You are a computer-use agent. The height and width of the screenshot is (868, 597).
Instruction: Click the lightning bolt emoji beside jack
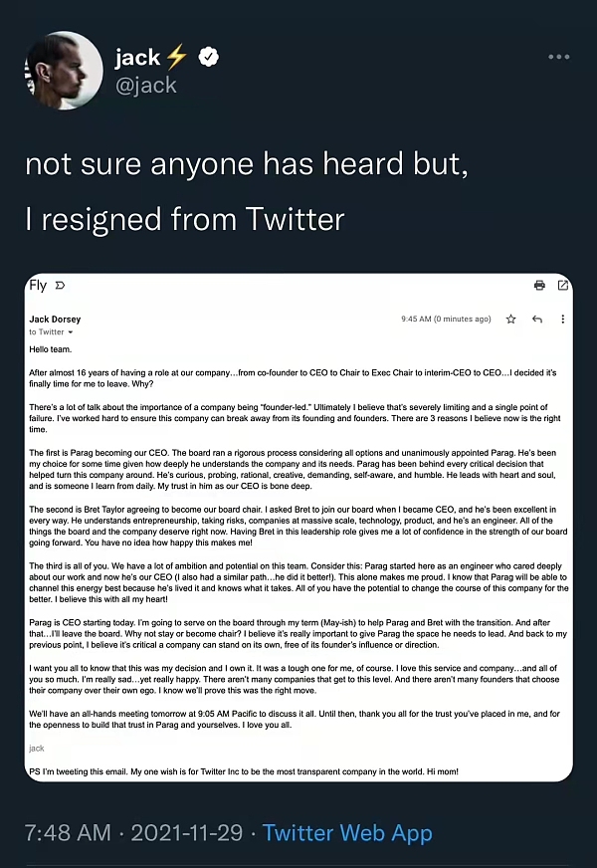tap(177, 57)
